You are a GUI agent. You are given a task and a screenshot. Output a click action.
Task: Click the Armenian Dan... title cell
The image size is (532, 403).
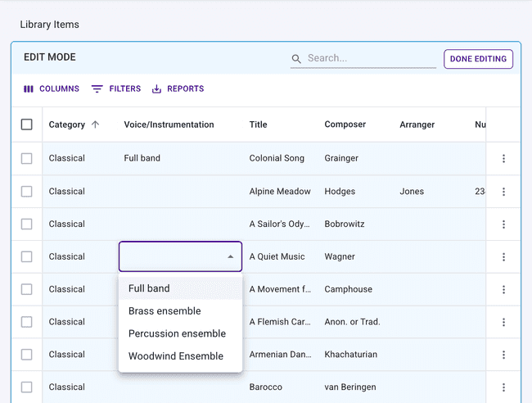[281, 355]
